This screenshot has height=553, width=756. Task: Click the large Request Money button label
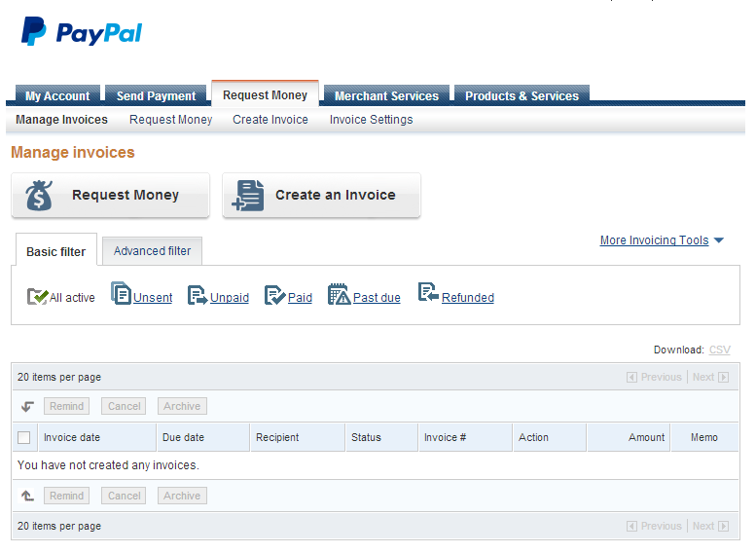tap(126, 195)
